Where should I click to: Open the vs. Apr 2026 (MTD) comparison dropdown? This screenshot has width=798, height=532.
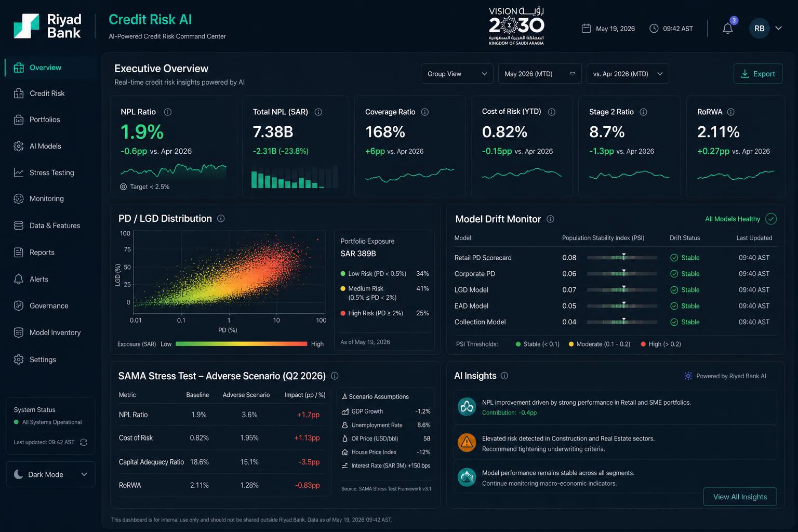coord(628,74)
